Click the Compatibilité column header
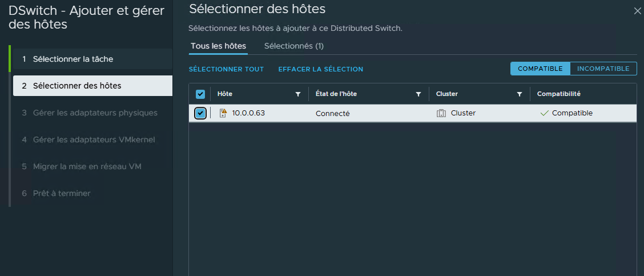The height and width of the screenshot is (276, 644). pos(558,94)
